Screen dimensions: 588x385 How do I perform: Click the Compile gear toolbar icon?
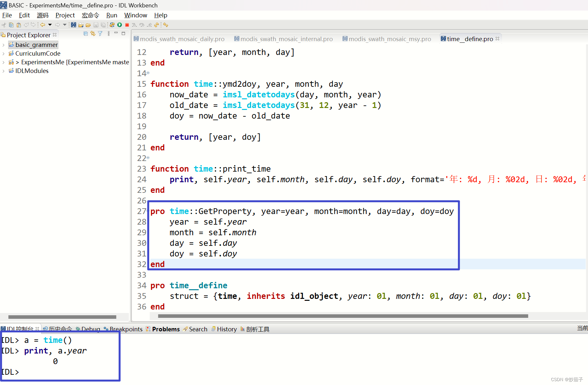pyautogui.click(x=112, y=25)
